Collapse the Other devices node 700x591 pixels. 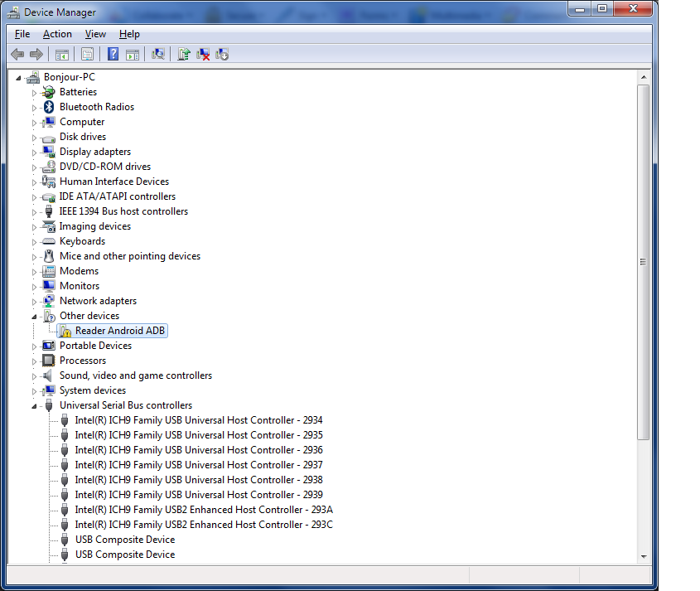point(34,317)
